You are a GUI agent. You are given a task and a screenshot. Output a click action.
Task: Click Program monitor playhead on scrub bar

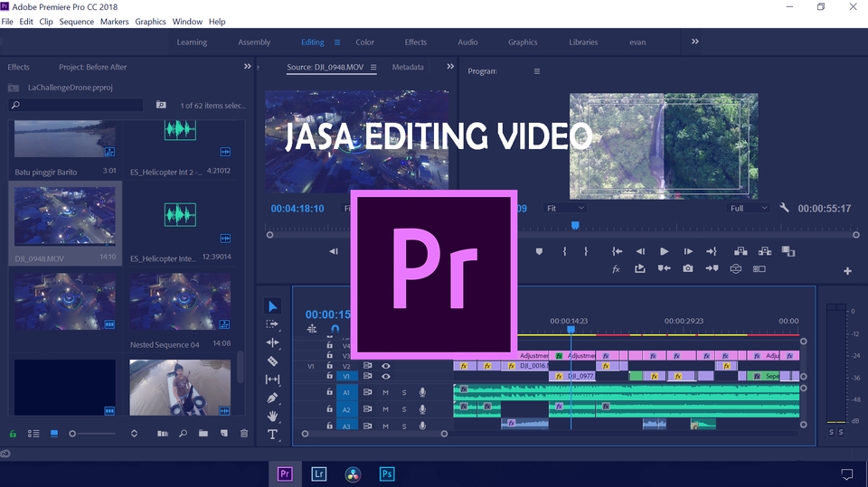[x=575, y=225]
